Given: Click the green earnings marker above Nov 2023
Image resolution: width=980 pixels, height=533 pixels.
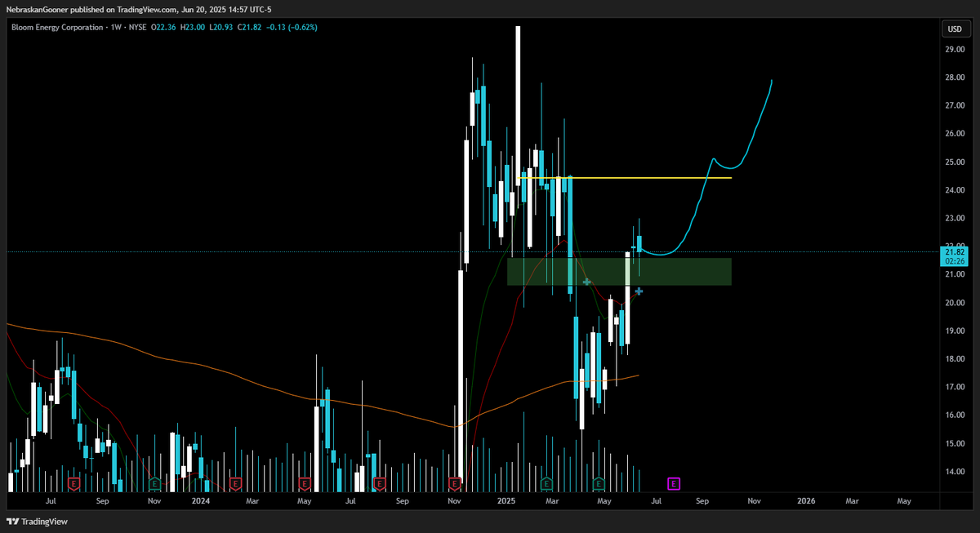Looking at the screenshot, I should [154, 484].
